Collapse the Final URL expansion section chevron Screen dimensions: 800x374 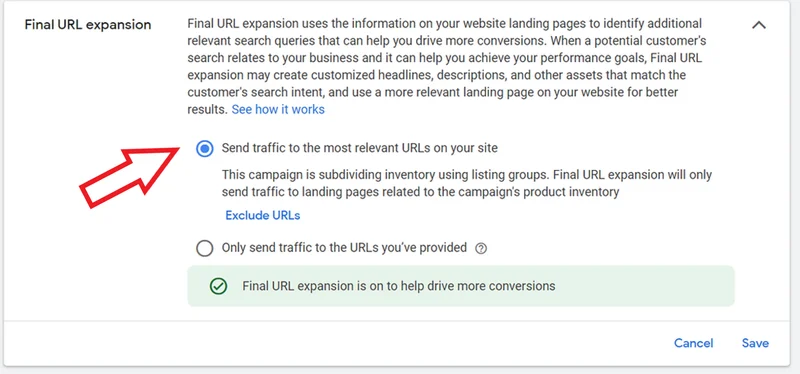(x=759, y=25)
